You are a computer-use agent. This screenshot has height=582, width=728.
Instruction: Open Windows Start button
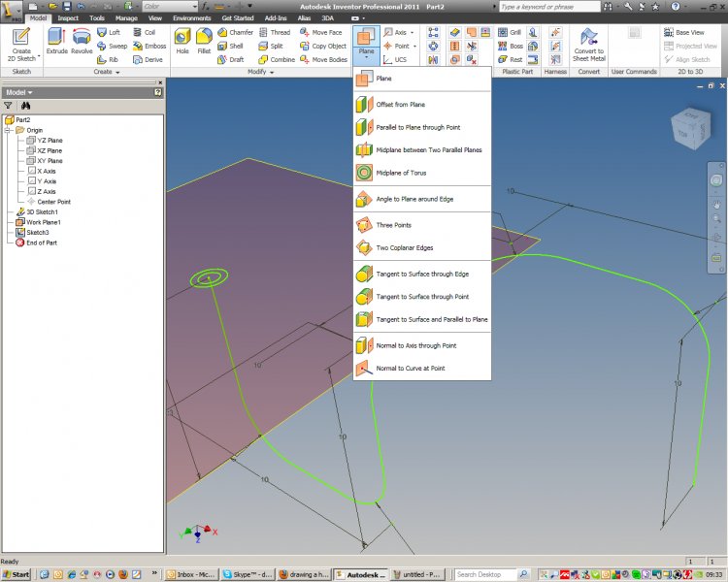(x=17, y=574)
